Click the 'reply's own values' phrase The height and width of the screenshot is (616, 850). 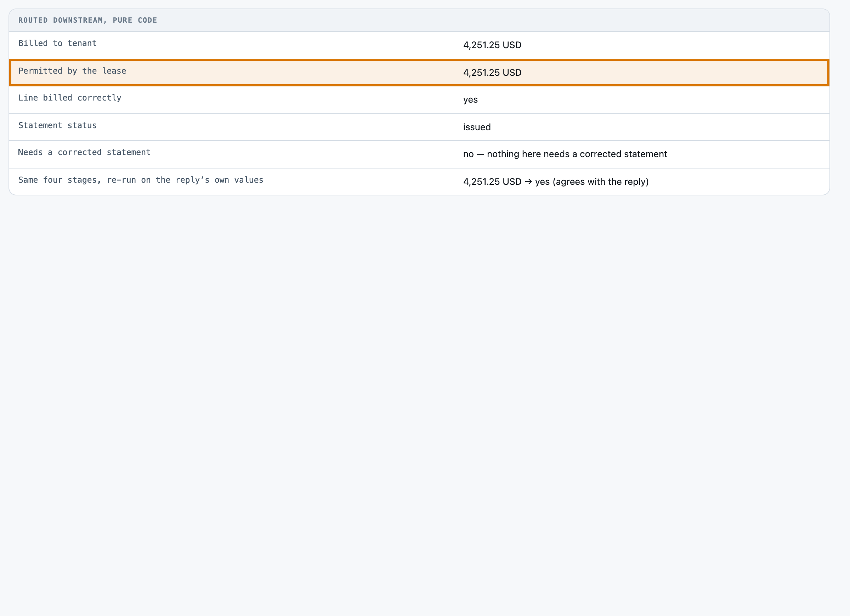(219, 180)
